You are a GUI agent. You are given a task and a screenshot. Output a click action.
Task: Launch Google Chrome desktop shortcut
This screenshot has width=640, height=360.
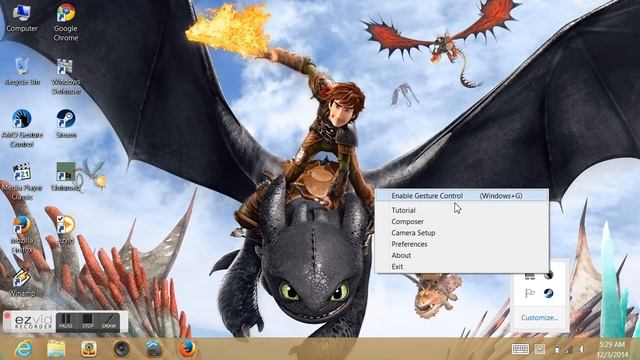[66, 22]
